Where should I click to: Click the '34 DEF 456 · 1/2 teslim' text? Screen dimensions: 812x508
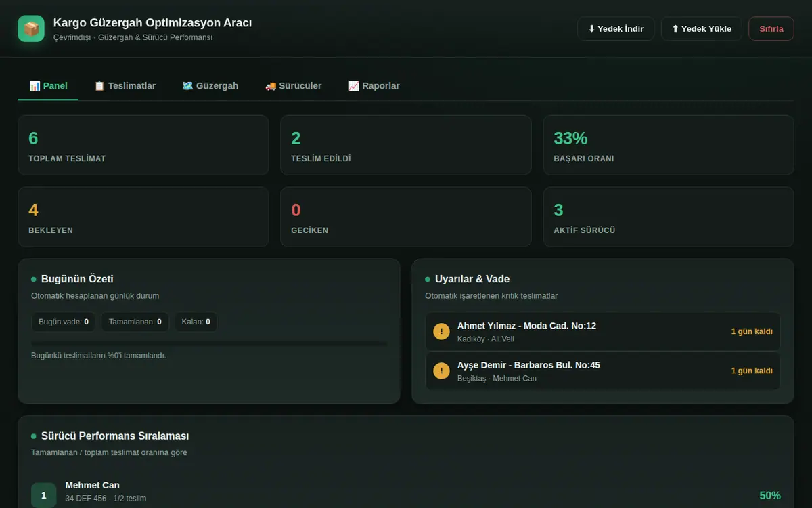point(106,499)
